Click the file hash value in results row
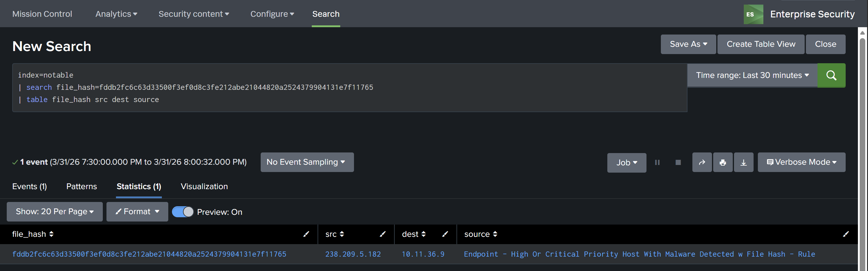The image size is (868, 271). [149, 254]
